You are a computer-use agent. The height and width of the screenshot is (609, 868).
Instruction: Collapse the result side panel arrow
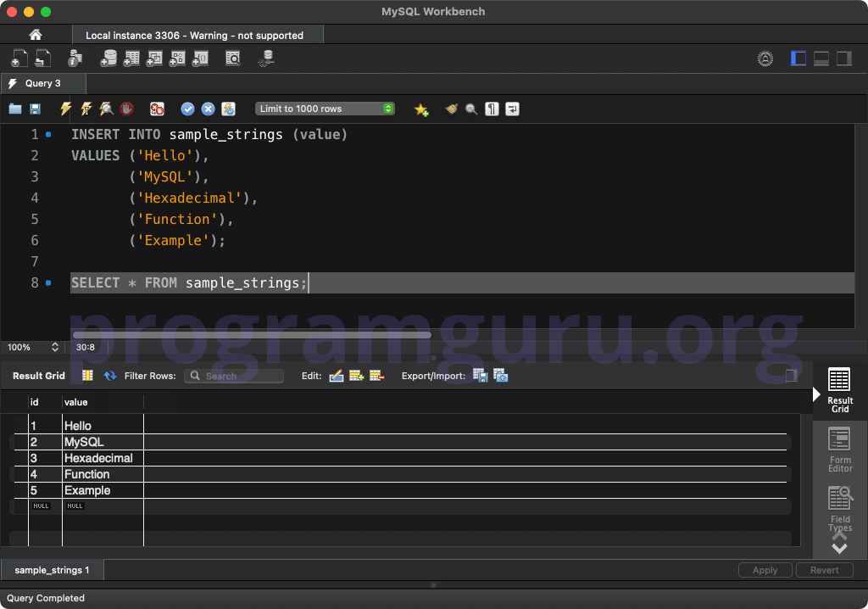coord(816,394)
